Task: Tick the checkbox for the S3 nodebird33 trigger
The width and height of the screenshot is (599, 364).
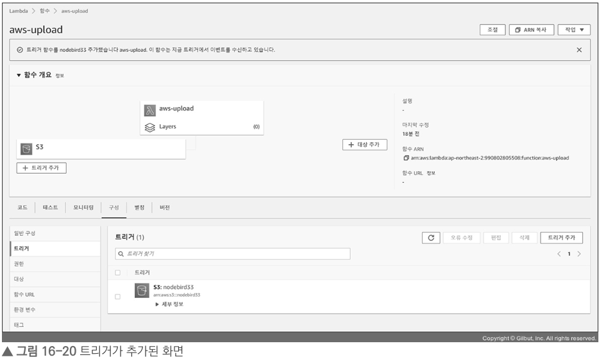Action: point(117,297)
